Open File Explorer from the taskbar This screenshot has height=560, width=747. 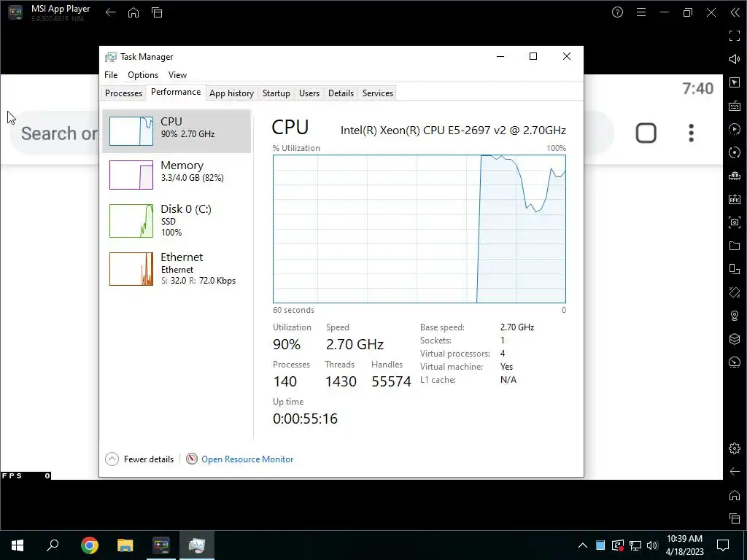tap(125, 545)
